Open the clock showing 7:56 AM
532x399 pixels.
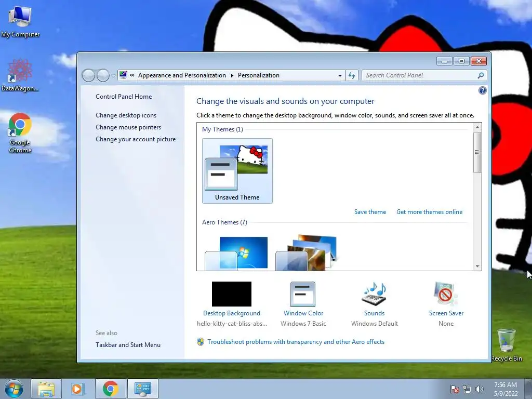click(x=506, y=389)
